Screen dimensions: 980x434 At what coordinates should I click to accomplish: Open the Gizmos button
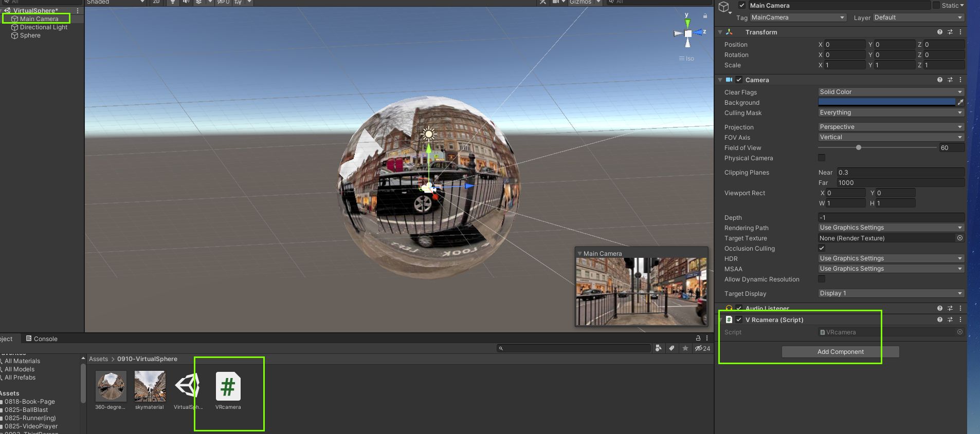pos(580,2)
